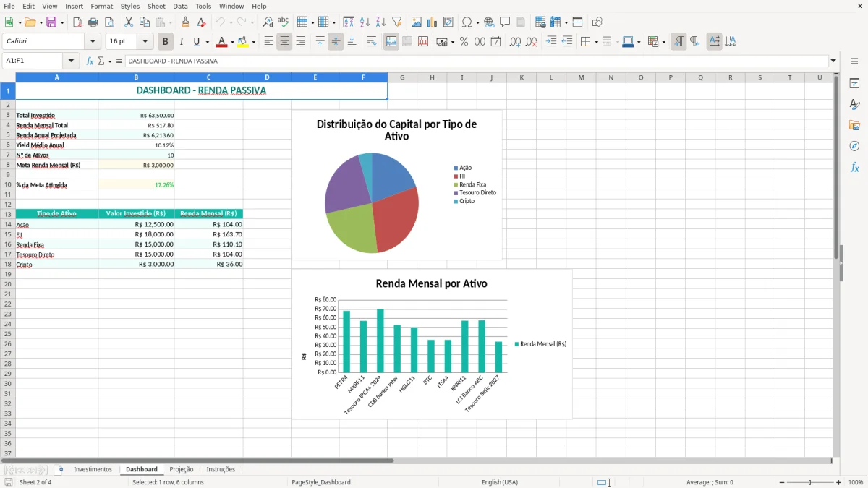Toggle Bold formatting
Screen dimensions: 868x488
coord(165,42)
